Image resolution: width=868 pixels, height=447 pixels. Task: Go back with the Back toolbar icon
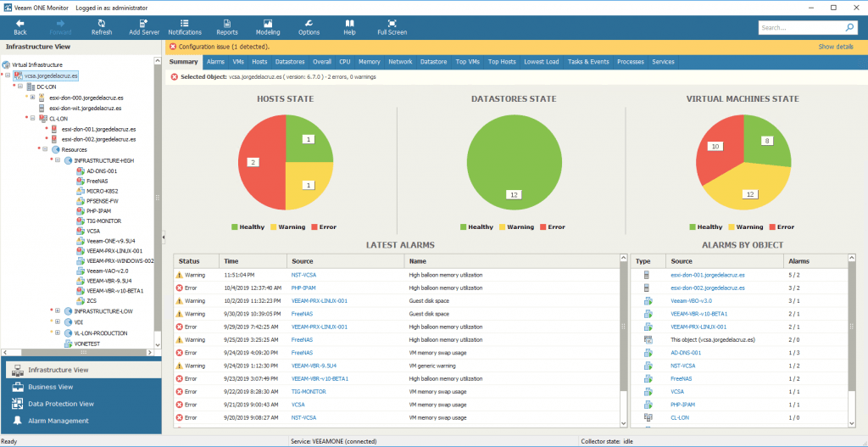[20, 27]
